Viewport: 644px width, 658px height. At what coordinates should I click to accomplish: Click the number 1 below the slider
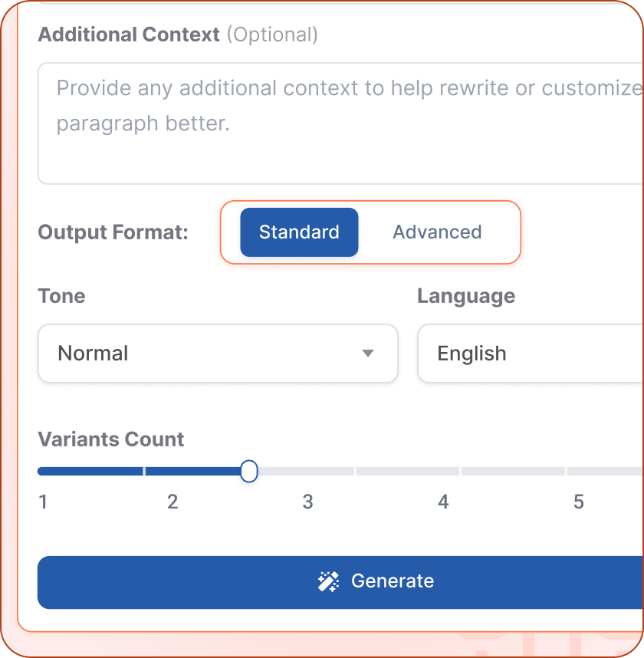(x=43, y=502)
